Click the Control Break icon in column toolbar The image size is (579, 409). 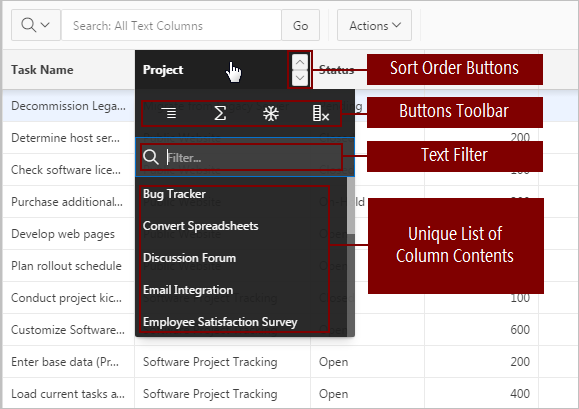(169, 113)
